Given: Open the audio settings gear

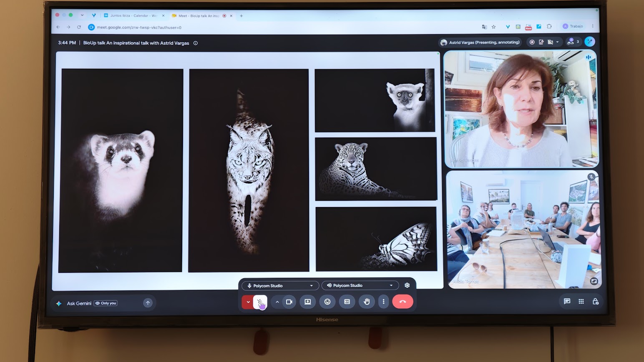Looking at the screenshot, I should tap(407, 285).
